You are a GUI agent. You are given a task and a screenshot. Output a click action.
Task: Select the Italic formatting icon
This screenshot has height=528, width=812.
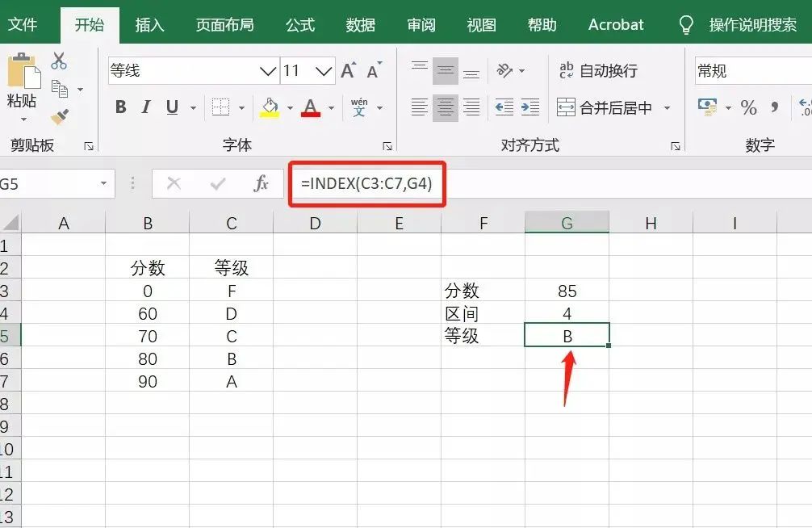coord(145,107)
